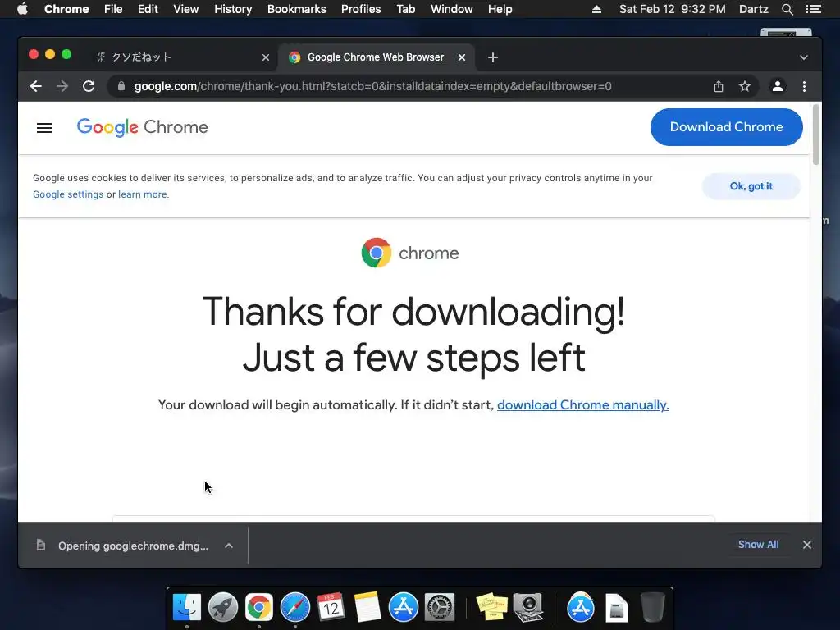Close the Google Chrome Web Browser tab

[461, 57]
